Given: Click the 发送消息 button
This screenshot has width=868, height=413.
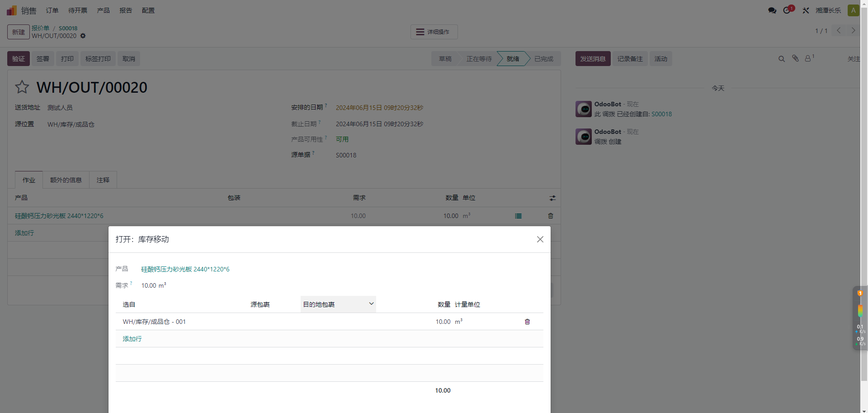Looking at the screenshot, I should [593, 59].
